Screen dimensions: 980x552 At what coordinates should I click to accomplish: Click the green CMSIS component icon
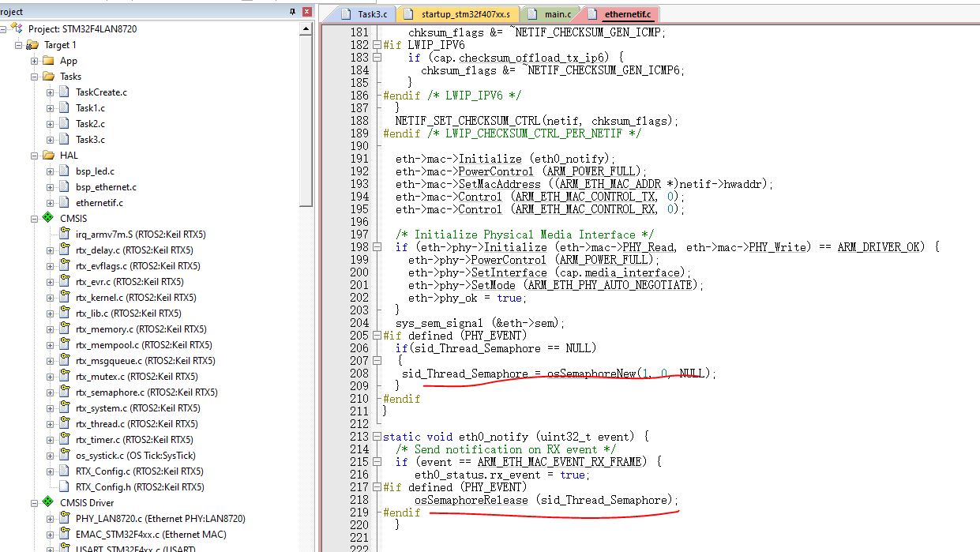tap(49, 219)
